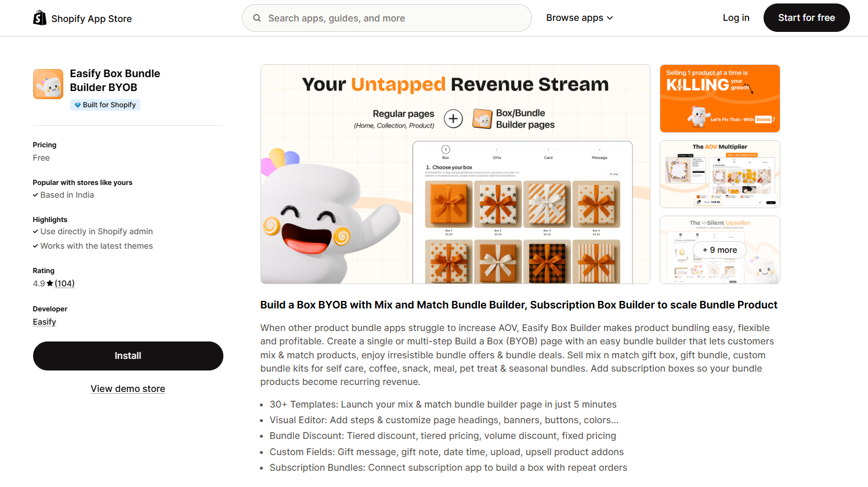Viewport: 868px width, 487px height.
Task: Click the Bundle Discount bullet point
Action: pos(443,435)
